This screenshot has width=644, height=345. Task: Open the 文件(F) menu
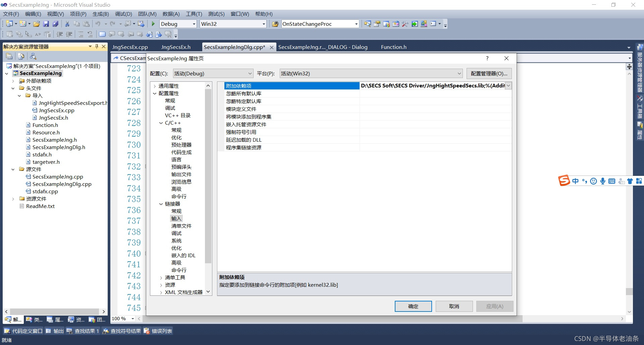11,14
